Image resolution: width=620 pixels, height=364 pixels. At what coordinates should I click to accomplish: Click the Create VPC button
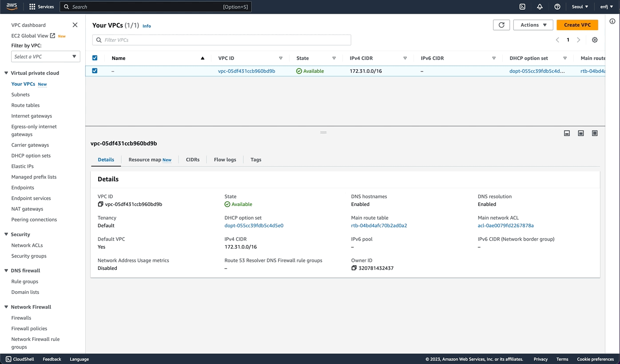[577, 25]
